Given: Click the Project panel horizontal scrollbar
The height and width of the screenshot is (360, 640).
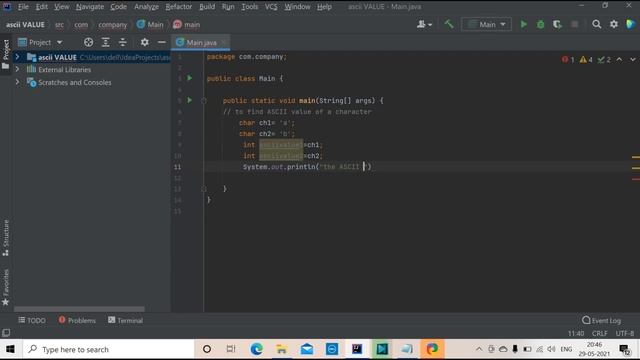Looking at the screenshot, I should pos(79,309).
